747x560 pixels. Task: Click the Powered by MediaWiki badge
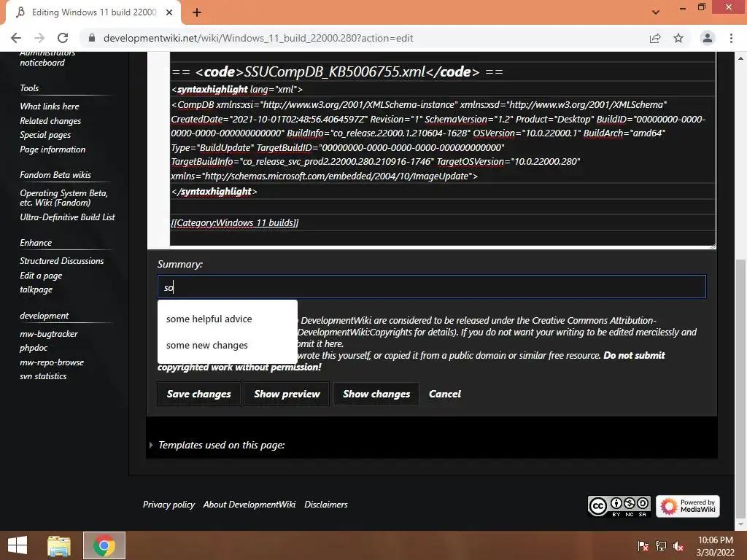[x=687, y=506]
